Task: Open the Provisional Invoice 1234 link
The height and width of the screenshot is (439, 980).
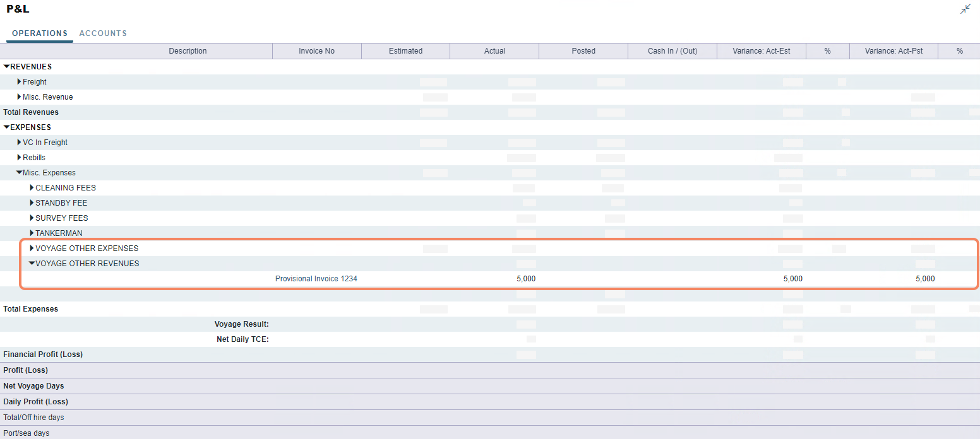Action: pos(316,278)
